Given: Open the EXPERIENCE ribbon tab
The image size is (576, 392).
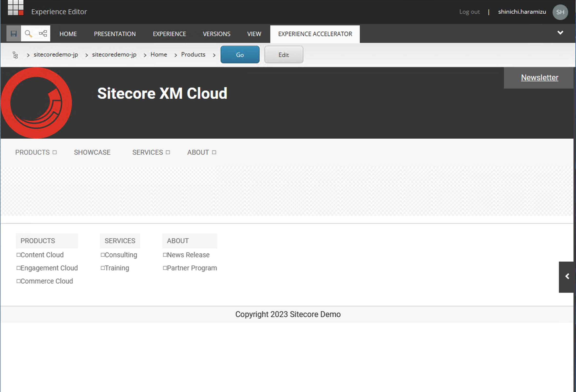Looking at the screenshot, I should click(x=169, y=34).
